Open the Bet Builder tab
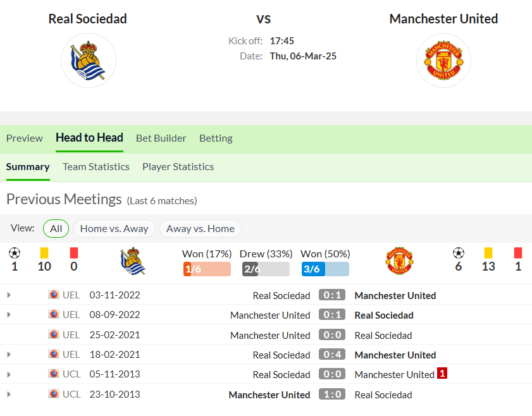 161,138
